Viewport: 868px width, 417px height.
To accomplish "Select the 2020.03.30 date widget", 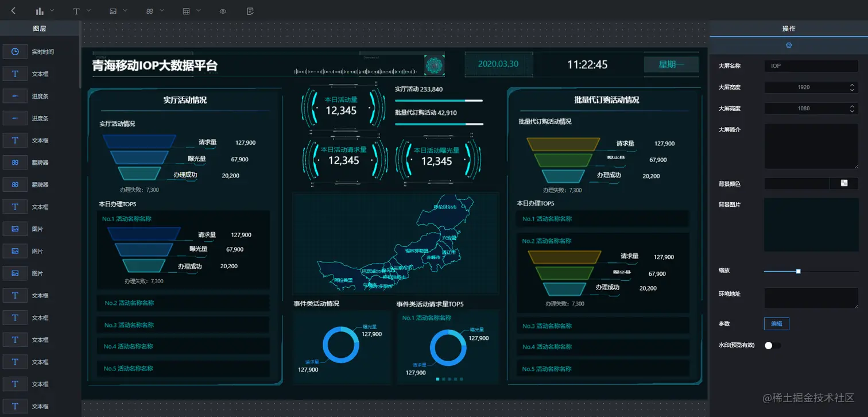I will pos(498,64).
